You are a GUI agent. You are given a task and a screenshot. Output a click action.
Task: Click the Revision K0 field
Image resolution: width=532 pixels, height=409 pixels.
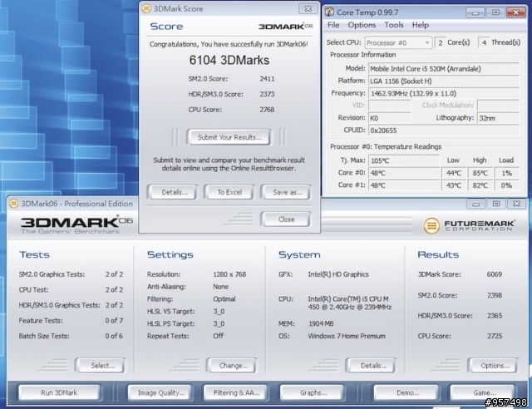(x=390, y=118)
